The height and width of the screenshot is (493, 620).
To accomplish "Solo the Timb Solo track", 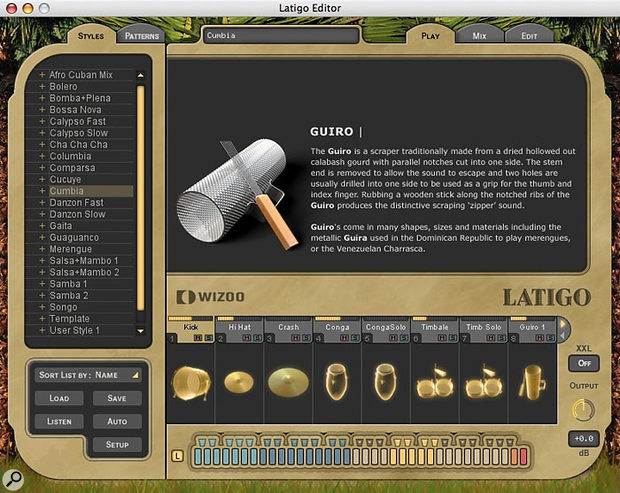I will pos(501,338).
